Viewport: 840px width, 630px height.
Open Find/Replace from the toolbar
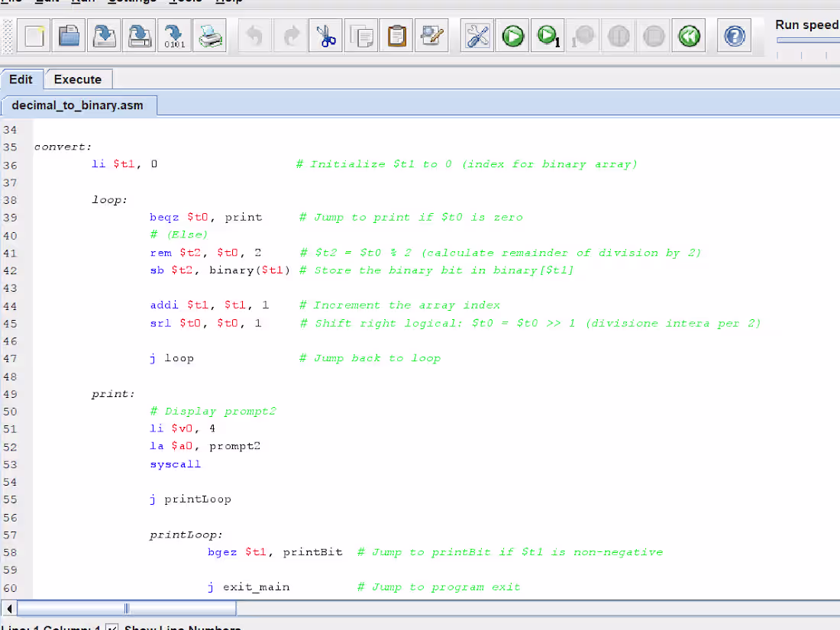431,36
